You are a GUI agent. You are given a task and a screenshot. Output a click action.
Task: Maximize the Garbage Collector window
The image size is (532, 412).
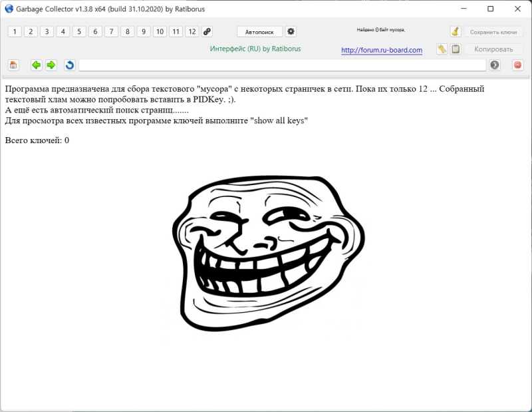[x=491, y=9]
